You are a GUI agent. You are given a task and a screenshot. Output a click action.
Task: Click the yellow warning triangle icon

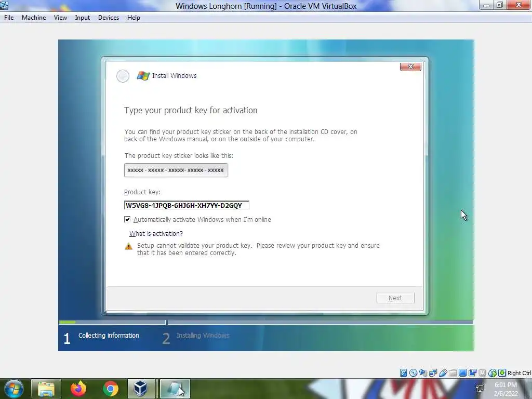click(x=129, y=246)
